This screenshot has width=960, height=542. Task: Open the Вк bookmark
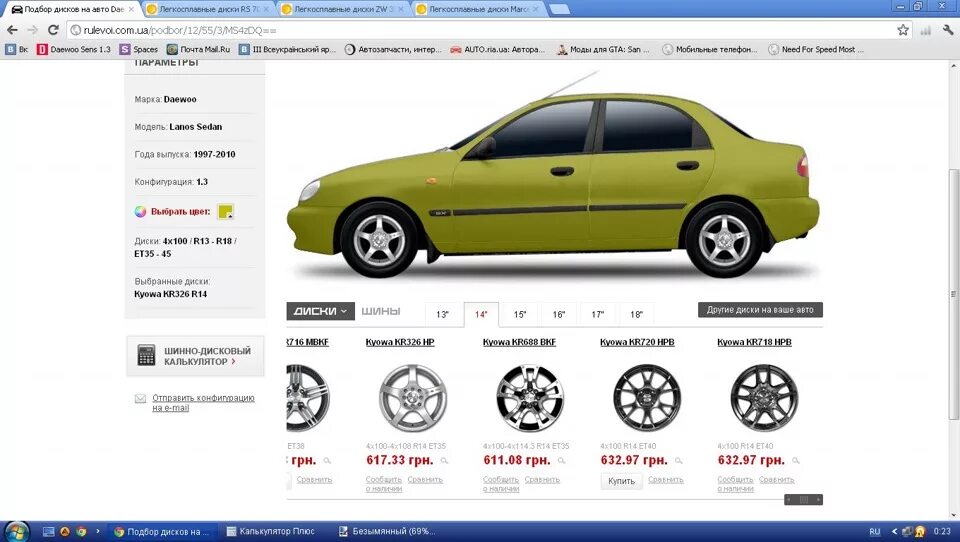[17, 50]
